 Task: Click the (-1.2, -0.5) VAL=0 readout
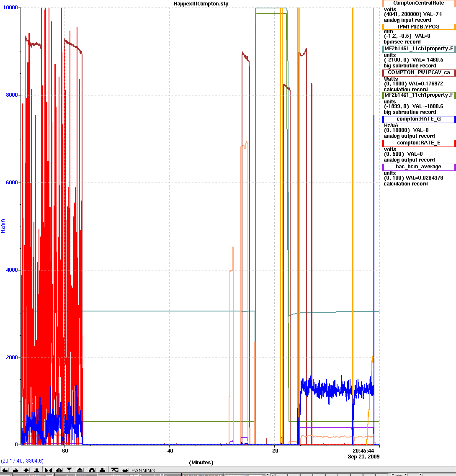(x=407, y=36)
